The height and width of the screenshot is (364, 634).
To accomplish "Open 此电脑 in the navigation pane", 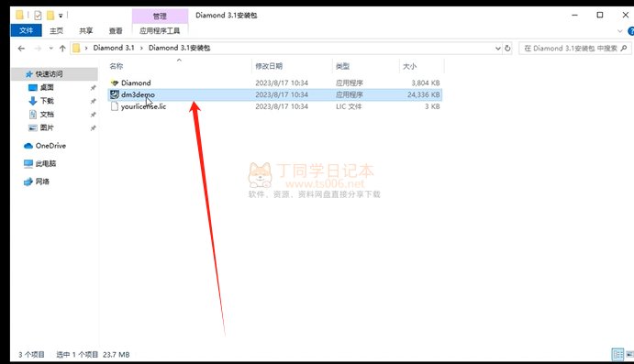I will (45, 163).
